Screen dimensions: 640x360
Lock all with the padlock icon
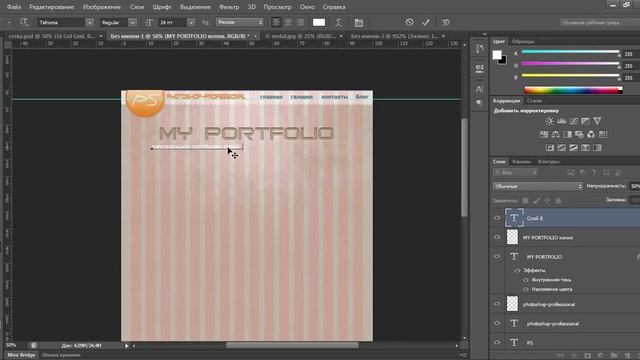[558, 200]
